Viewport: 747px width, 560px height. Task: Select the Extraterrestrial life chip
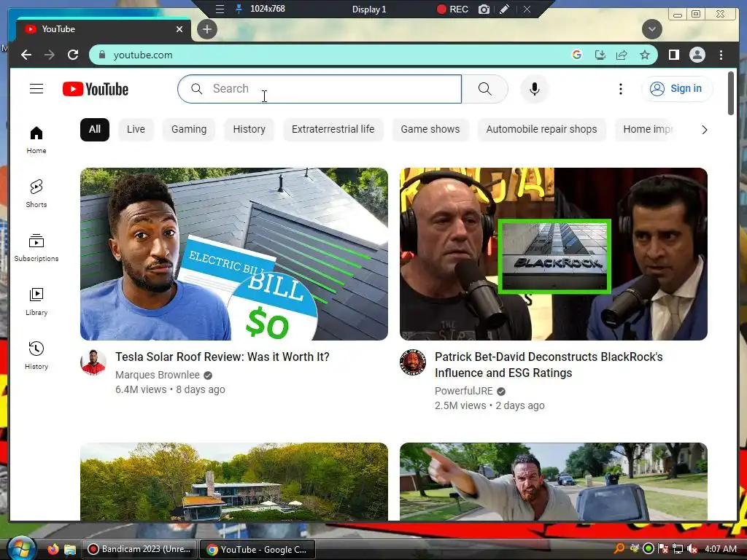(x=333, y=130)
